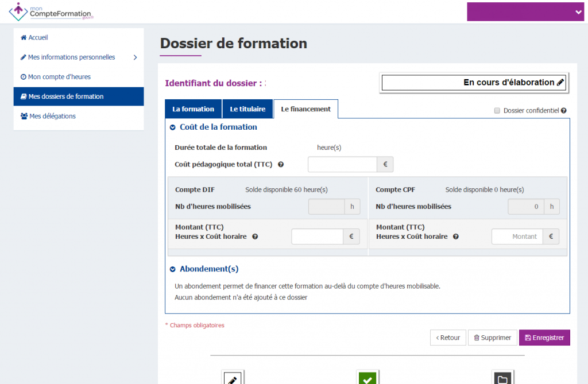Click the Compte DIF Montant input field
588x384 pixels.
tap(317, 236)
